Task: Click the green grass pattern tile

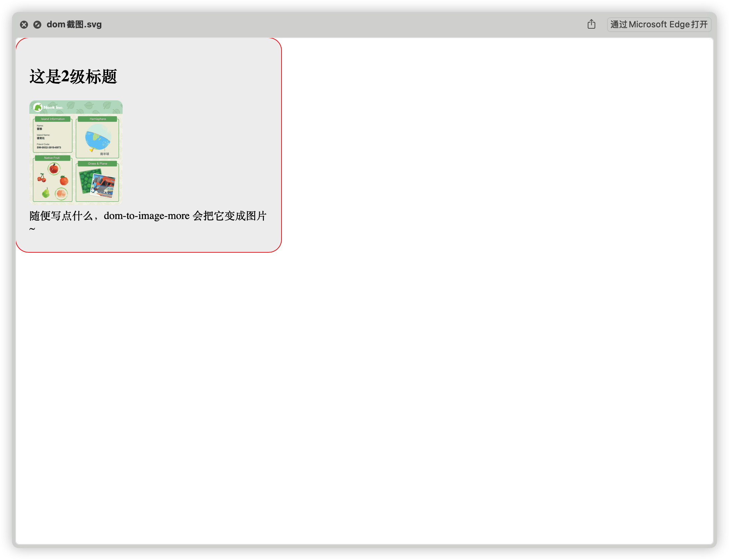Action: pyautogui.click(x=86, y=181)
